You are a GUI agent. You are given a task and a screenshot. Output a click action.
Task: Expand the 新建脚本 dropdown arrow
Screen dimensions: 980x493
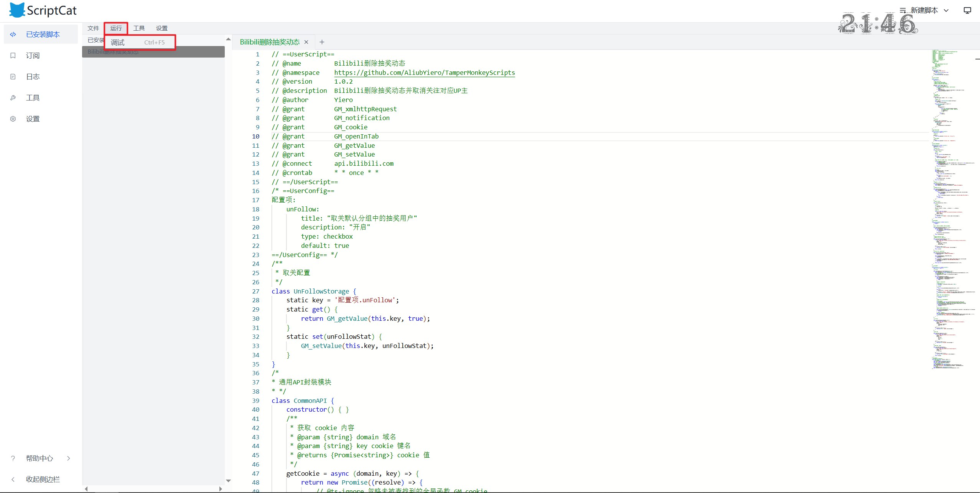[x=946, y=10]
